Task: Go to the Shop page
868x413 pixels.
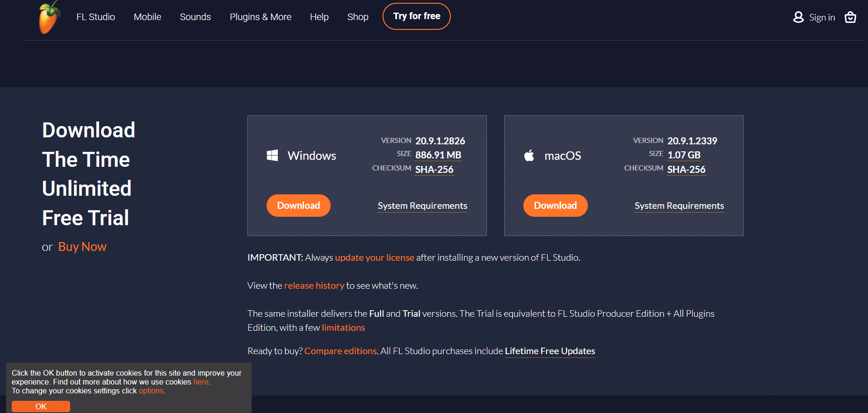Action: pyautogui.click(x=358, y=17)
